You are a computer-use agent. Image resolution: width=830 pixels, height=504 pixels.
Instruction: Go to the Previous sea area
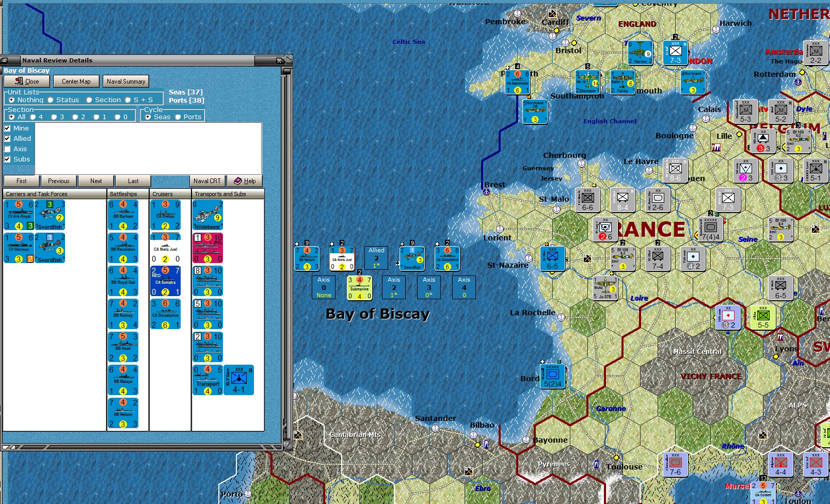59,181
